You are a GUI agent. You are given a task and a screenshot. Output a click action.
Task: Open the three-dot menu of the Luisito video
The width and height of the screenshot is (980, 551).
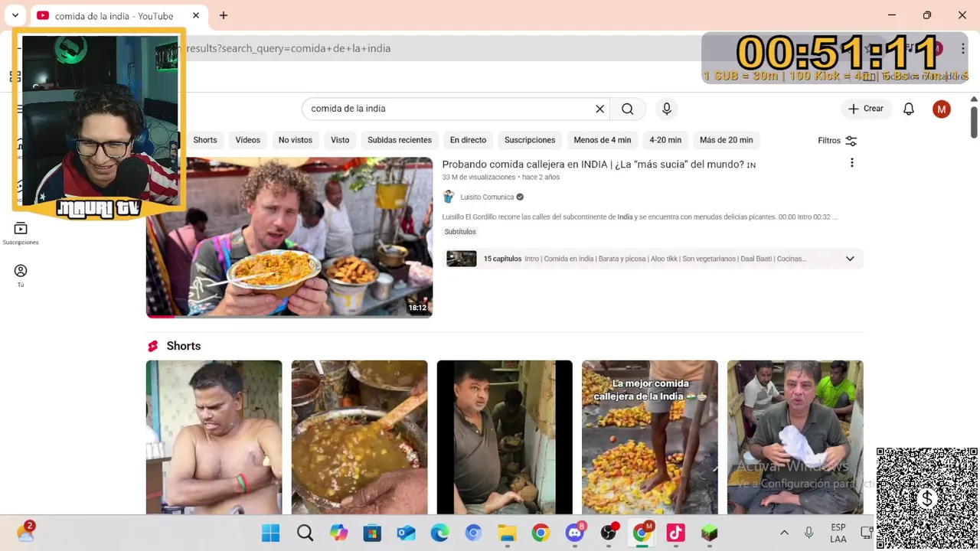point(851,163)
